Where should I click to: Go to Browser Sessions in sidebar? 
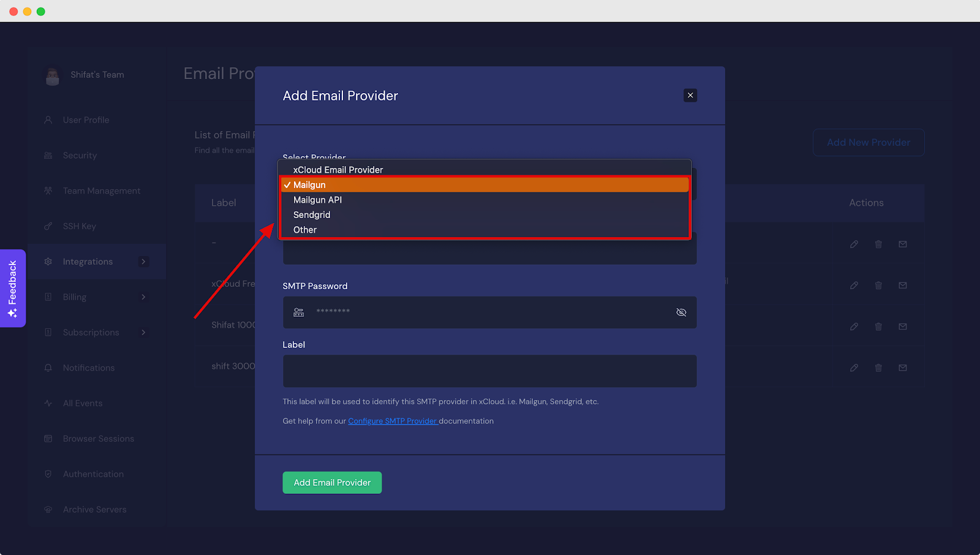click(98, 439)
